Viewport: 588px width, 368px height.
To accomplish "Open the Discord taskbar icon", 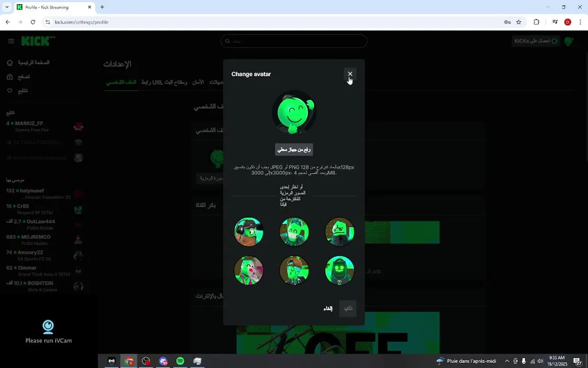I will tap(163, 361).
